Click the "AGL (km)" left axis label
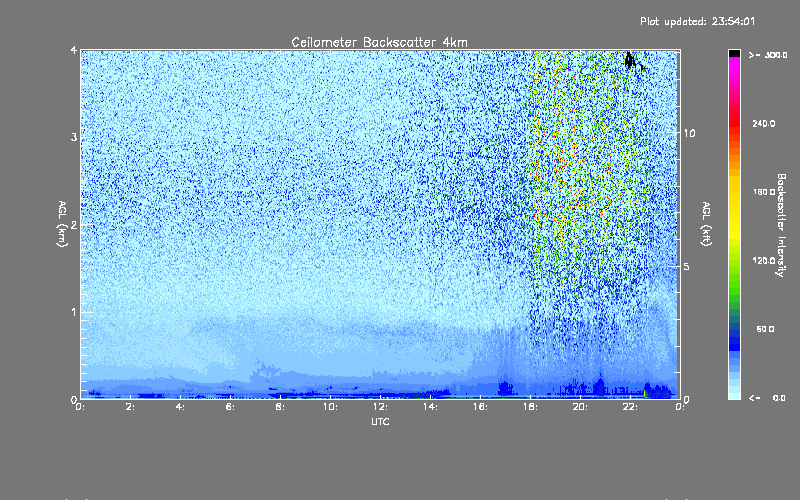The image size is (800, 500). (x=62, y=224)
